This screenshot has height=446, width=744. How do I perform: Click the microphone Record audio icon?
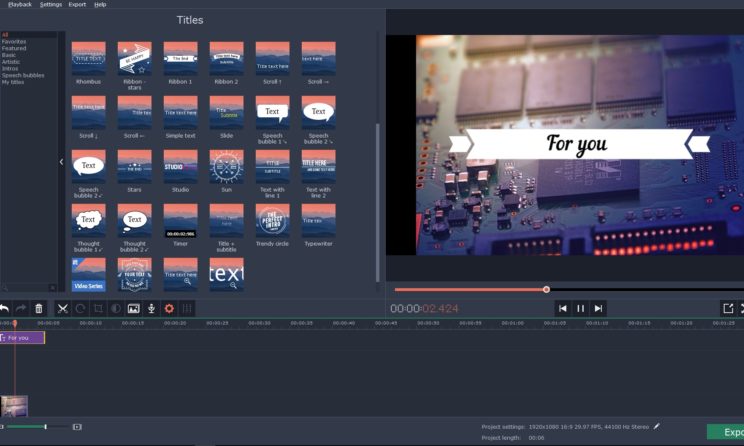tap(151, 309)
